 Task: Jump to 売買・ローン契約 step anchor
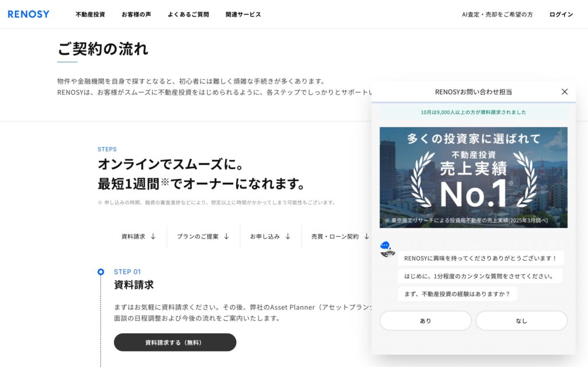click(x=335, y=236)
